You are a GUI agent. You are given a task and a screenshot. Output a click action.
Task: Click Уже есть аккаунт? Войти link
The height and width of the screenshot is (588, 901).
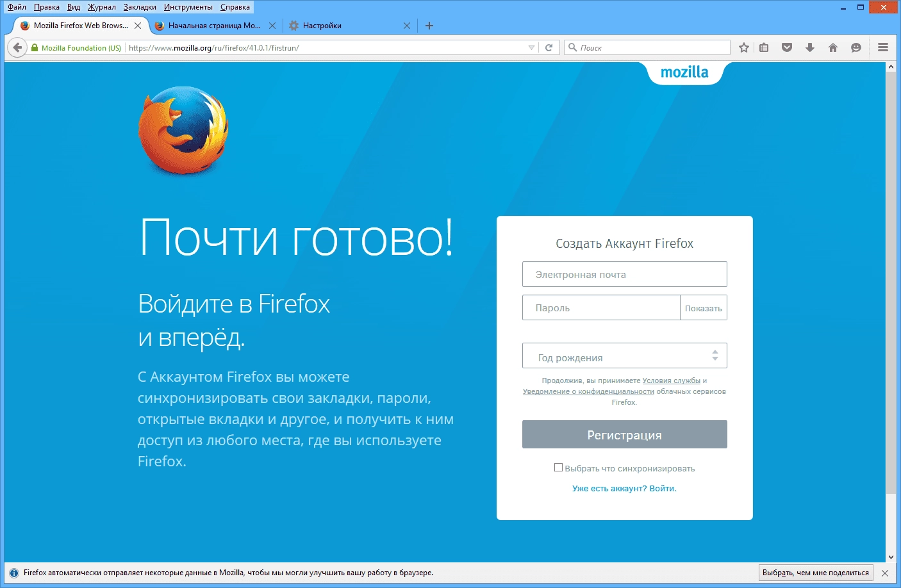coord(624,488)
